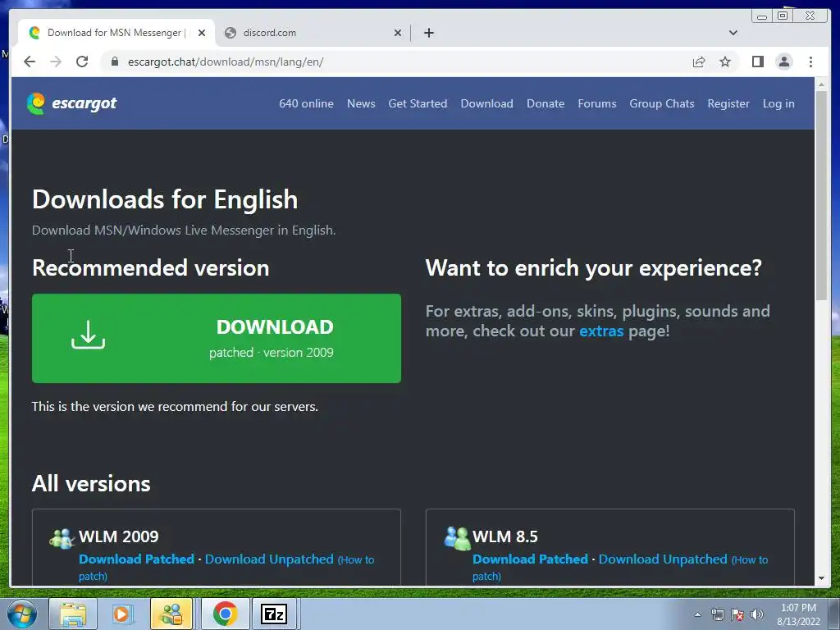Screen dimensions: 840x630
Task: Download Unpatched WLM 2009
Action: tap(269, 559)
